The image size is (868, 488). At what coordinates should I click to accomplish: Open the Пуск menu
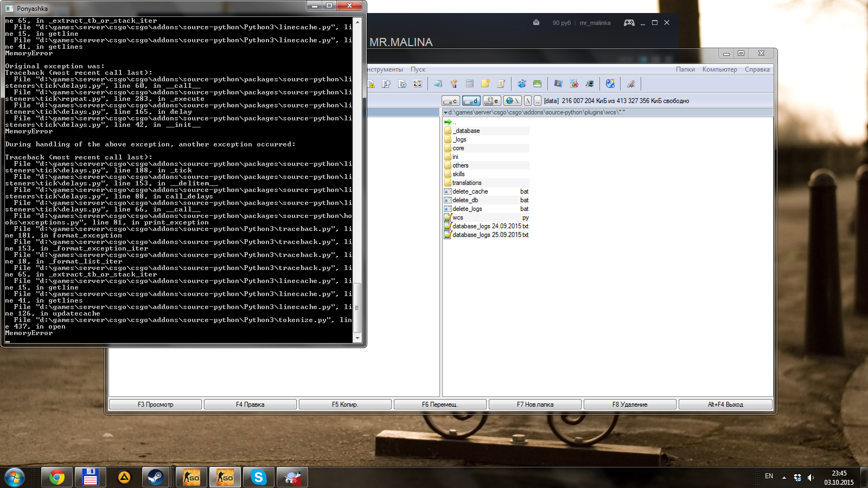click(418, 69)
